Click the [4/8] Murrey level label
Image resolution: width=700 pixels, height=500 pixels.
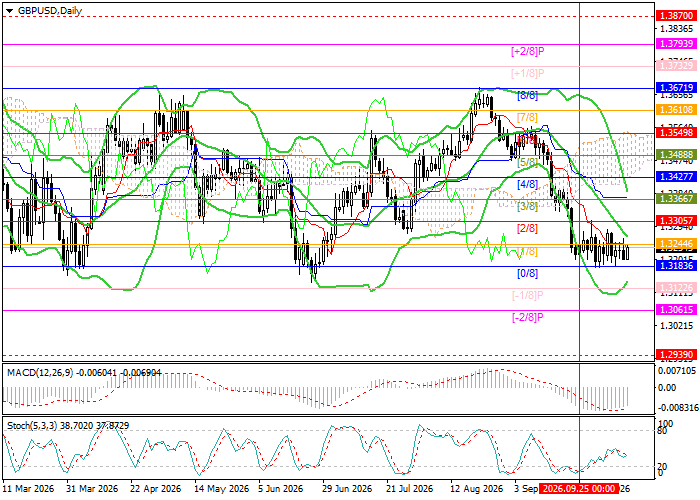coord(527,184)
